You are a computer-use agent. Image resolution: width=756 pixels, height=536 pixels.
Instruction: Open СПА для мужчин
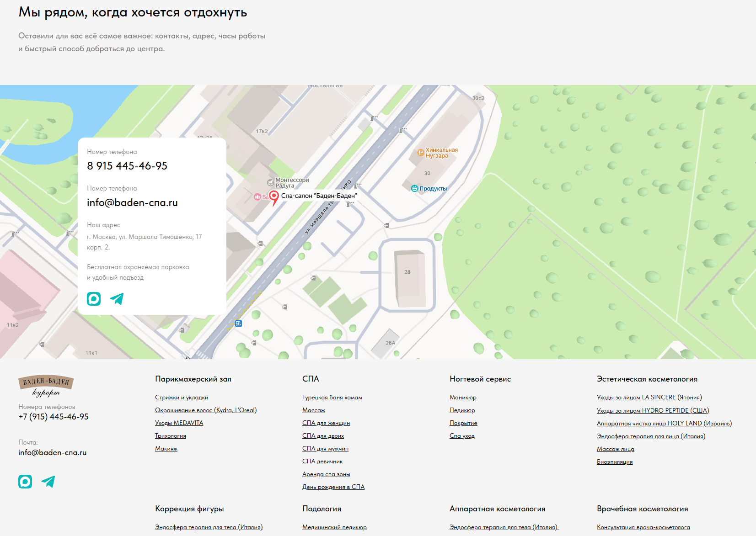(x=325, y=449)
